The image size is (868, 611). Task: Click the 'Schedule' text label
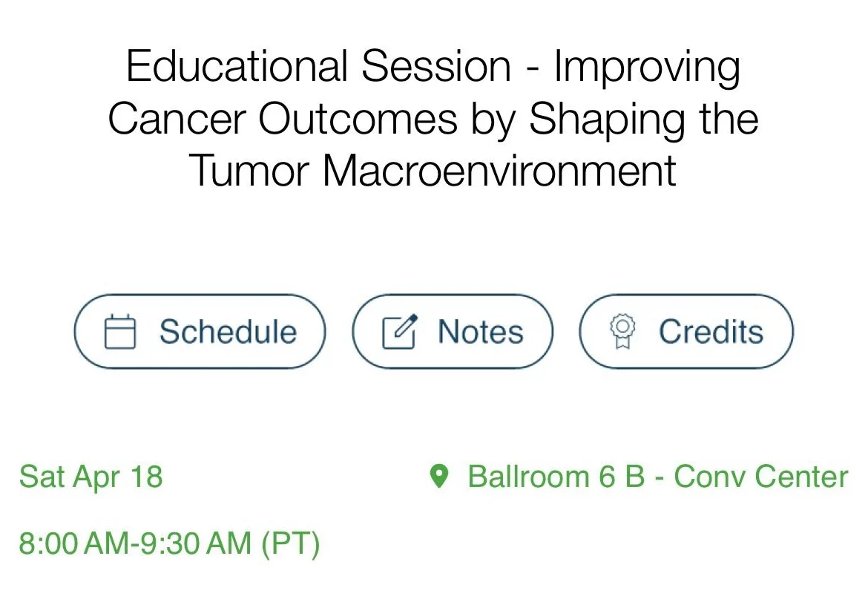tap(228, 332)
